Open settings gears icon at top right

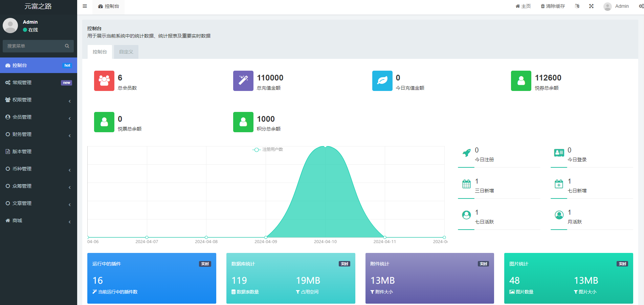641,6
